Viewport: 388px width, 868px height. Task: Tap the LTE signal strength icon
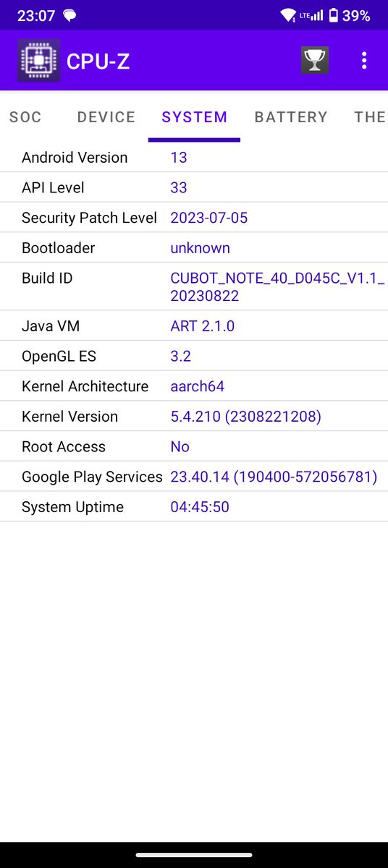311,15
